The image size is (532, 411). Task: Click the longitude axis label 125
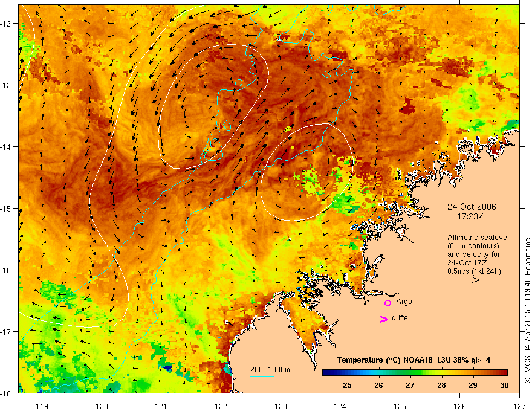click(400, 406)
